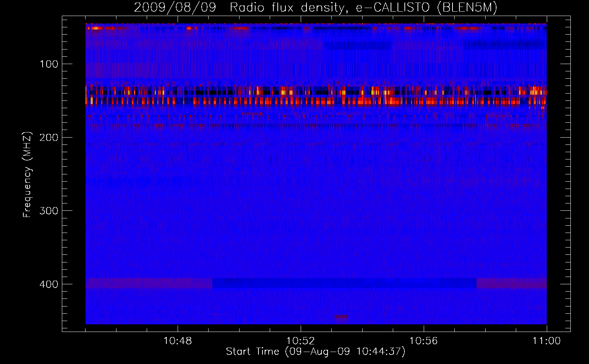The width and height of the screenshot is (589, 364).
Task: Click the '10:56' time tick label
Action: pyautogui.click(x=424, y=341)
